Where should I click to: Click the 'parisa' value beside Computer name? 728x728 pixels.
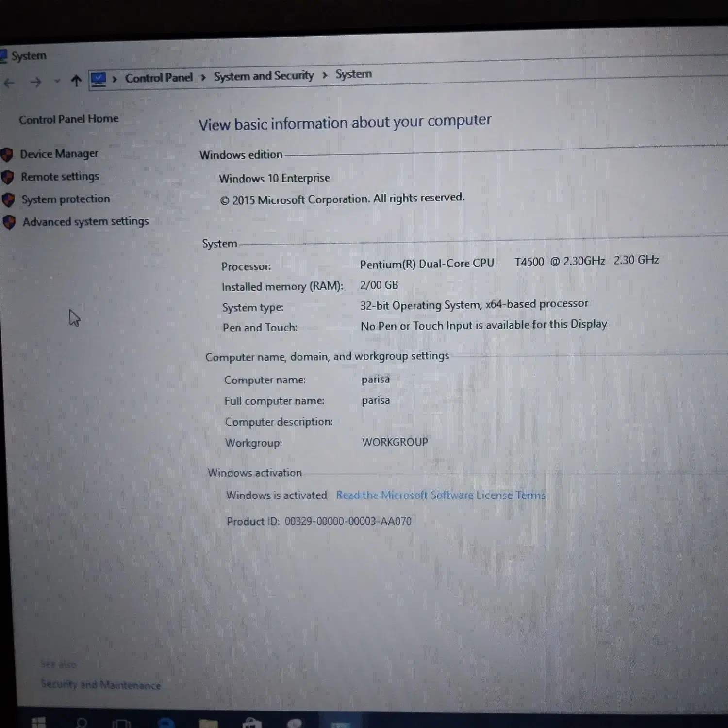tap(376, 380)
